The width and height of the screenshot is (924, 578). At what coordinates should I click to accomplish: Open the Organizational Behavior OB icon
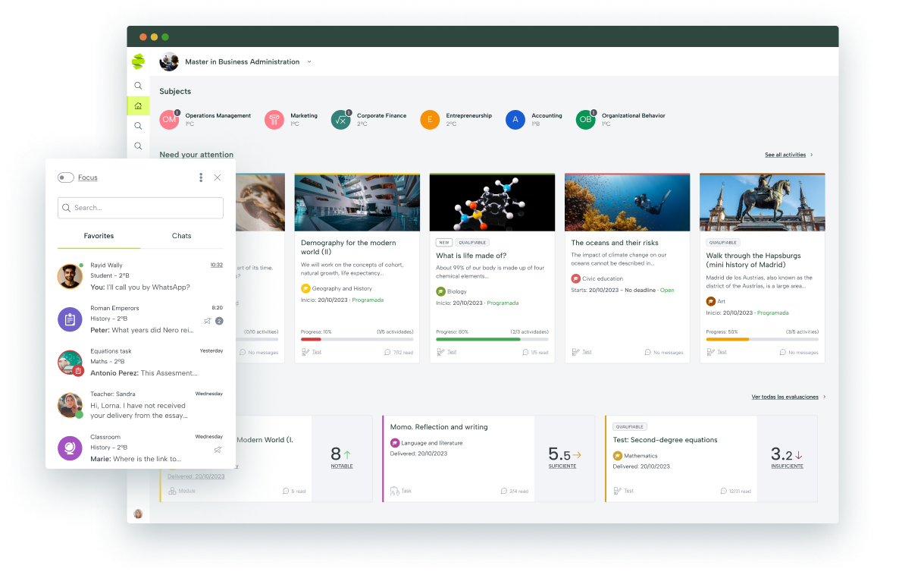(x=585, y=120)
